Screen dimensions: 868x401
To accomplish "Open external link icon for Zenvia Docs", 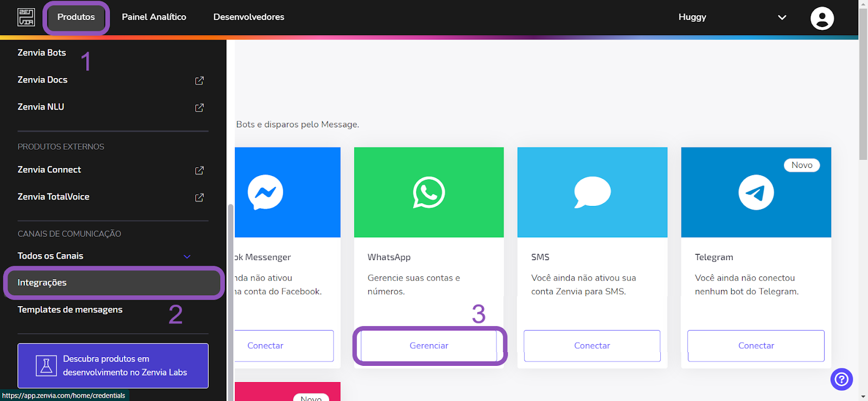I will pyautogui.click(x=200, y=80).
